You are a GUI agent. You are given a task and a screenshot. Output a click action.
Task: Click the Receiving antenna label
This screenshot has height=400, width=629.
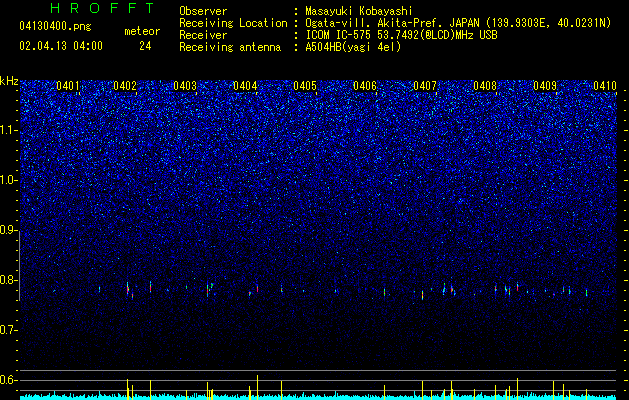click(230, 47)
